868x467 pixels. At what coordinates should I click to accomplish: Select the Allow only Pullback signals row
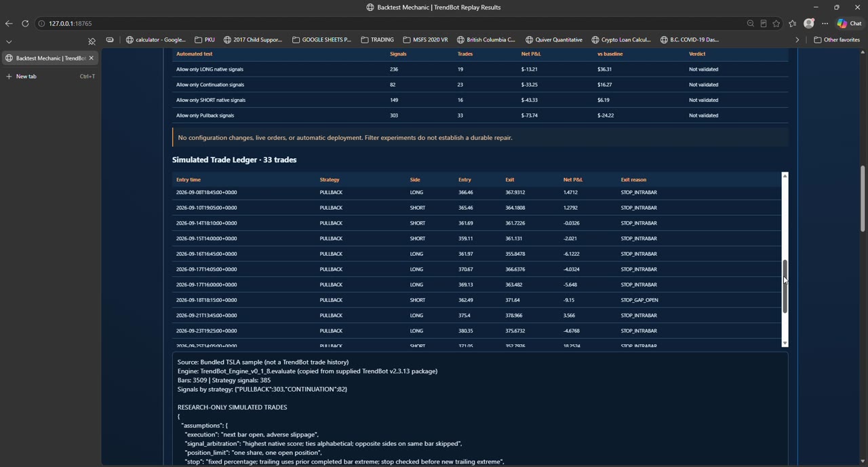click(480, 115)
